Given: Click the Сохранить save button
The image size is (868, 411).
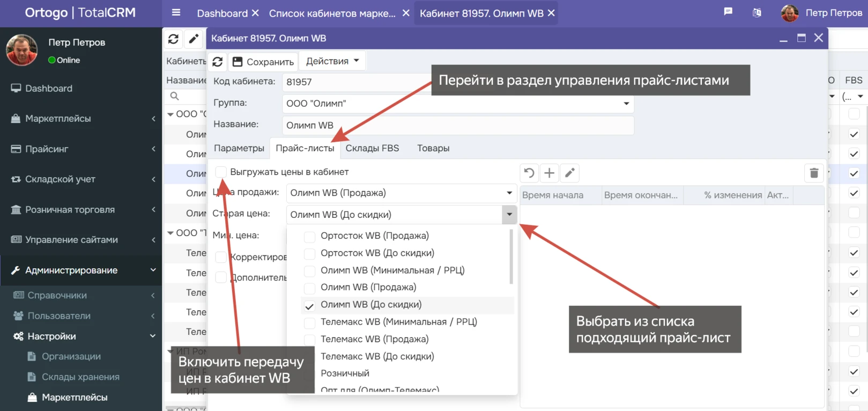Looking at the screenshot, I should click(263, 62).
